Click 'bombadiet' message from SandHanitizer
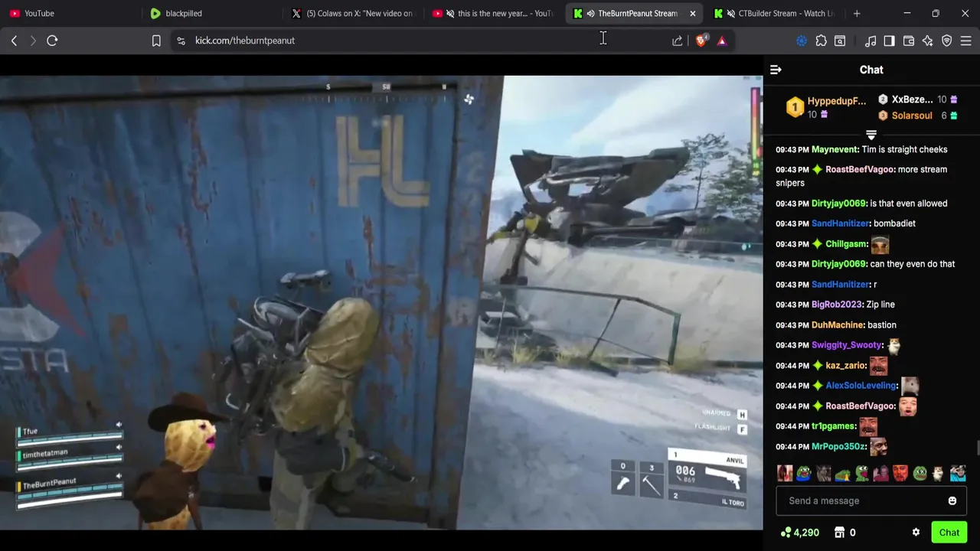Viewport: 980px width, 551px height. pyautogui.click(x=894, y=223)
